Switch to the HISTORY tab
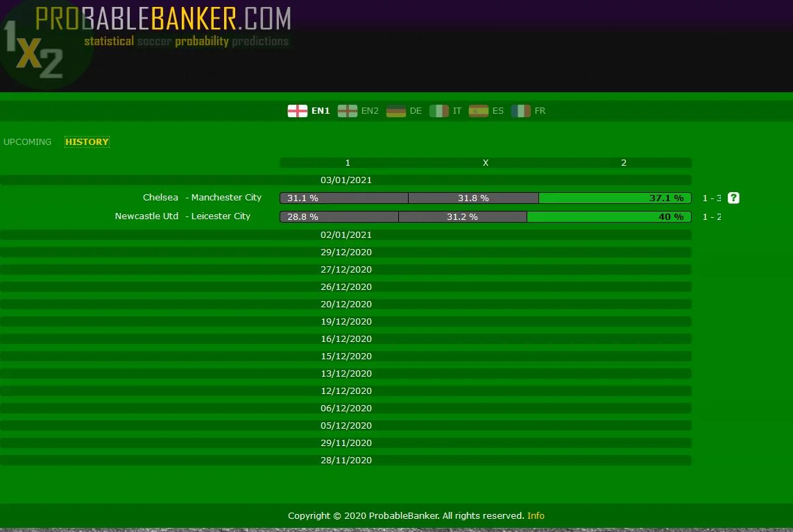 pyautogui.click(x=87, y=142)
